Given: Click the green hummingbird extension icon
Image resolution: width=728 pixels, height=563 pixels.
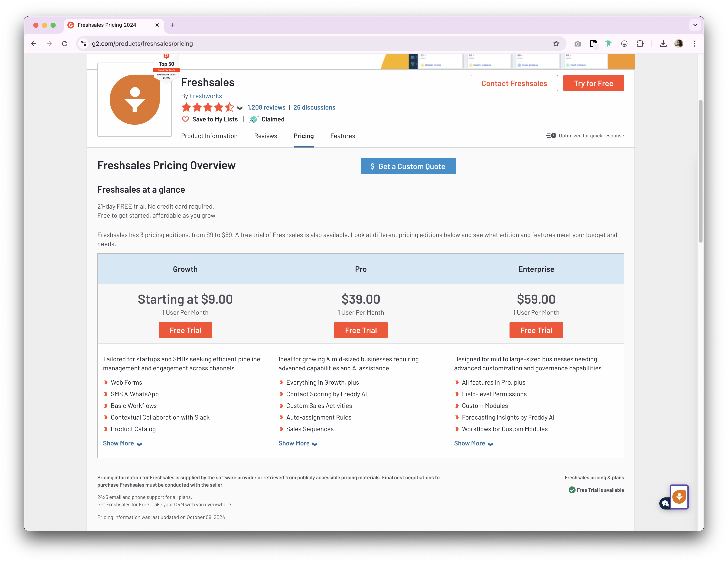Looking at the screenshot, I should (x=609, y=44).
